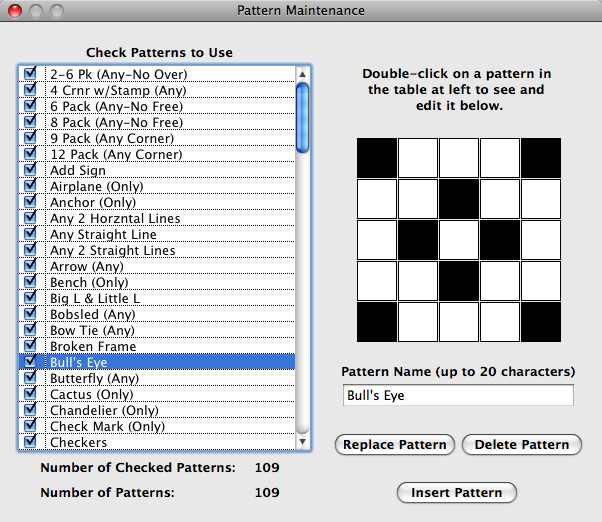Edit the Pattern Name text field
Image resolution: width=602 pixels, height=522 pixels.
point(457,395)
